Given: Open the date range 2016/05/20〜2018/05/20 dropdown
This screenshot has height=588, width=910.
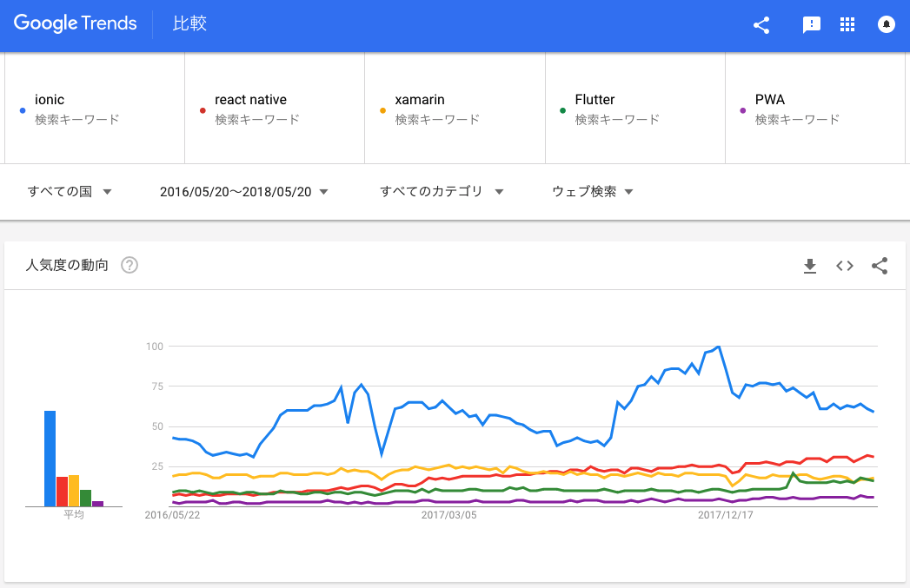Looking at the screenshot, I should coord(243,192).
